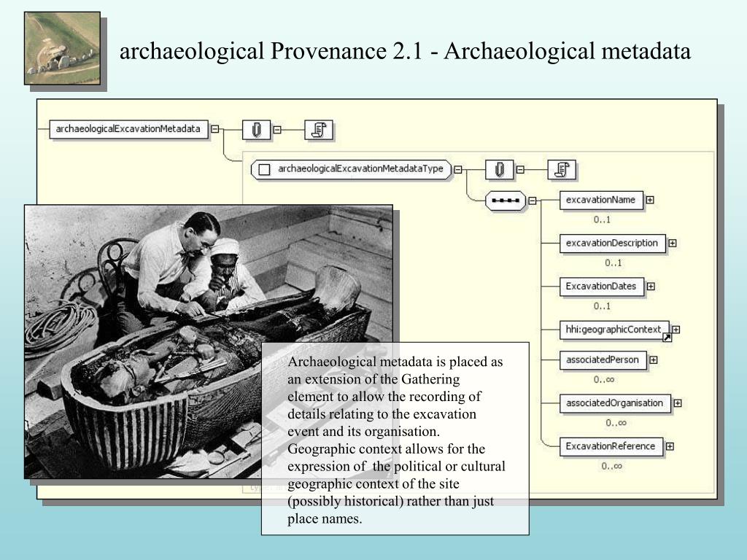
Task: Expand the associatedPerson element
Action: point(654,360)
